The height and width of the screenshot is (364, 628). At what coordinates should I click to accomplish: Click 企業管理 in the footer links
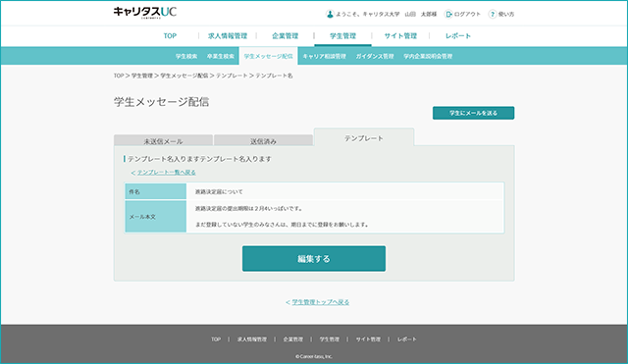293,339
